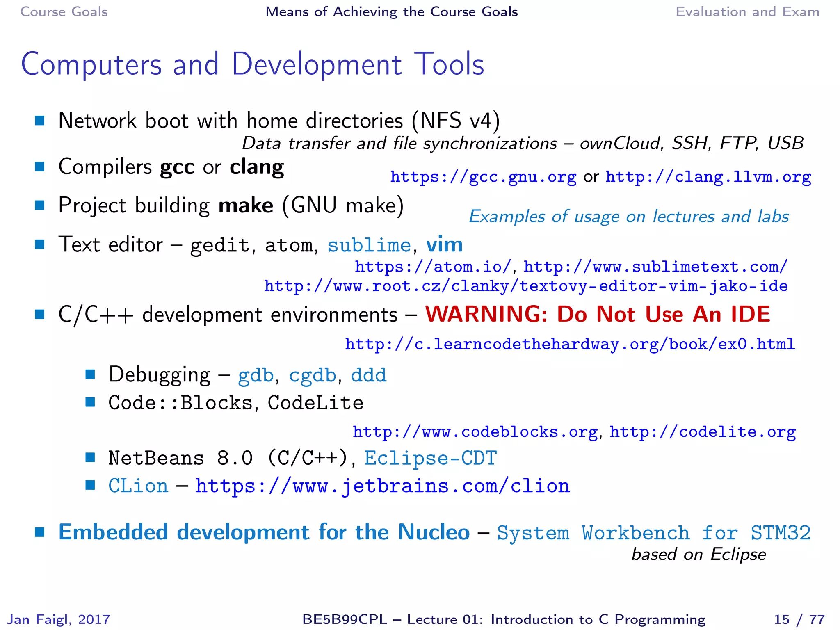Image resolution: width=840 pixels, height=630 pixels.
Task: Open the learncodethehardway.org ex0 link
Action: (x=570, y=344)
